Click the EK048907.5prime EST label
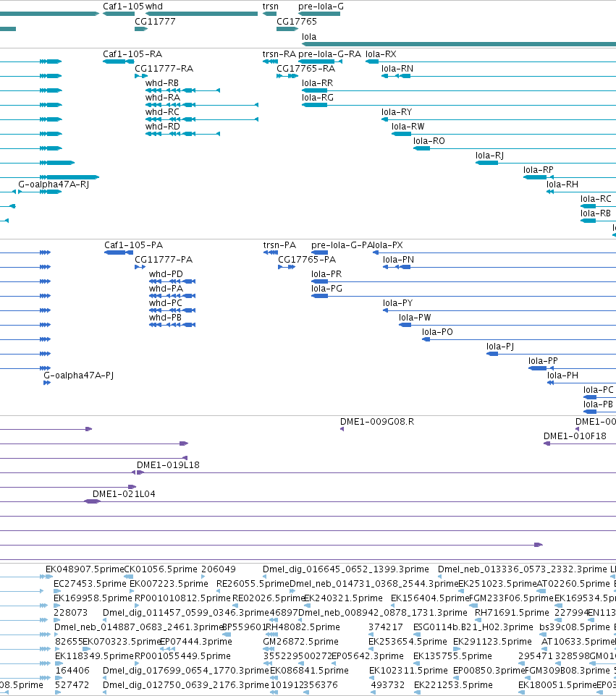The height and width of the screenshot is (696, 616). [85, 569]
